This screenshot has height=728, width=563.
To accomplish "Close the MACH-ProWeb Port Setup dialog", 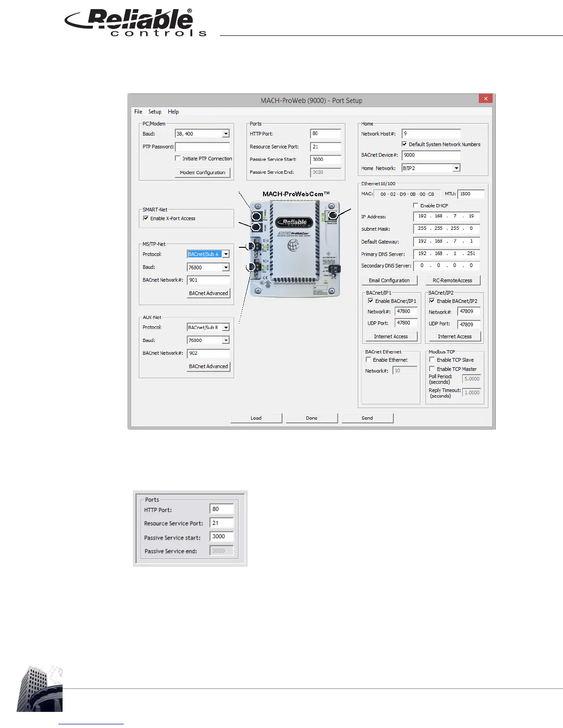I will click(x=486, y=98).
